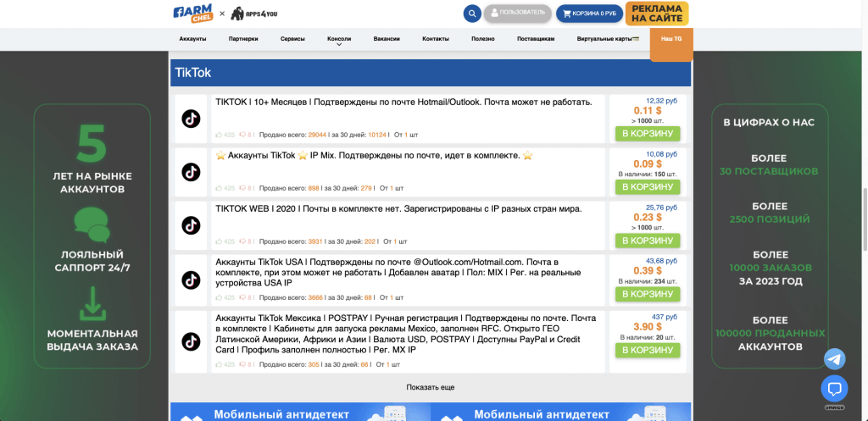Thumbs down the 10+ Месяцев listing
Viewport: 868px width, 421px height.
(x=242, y=135)
